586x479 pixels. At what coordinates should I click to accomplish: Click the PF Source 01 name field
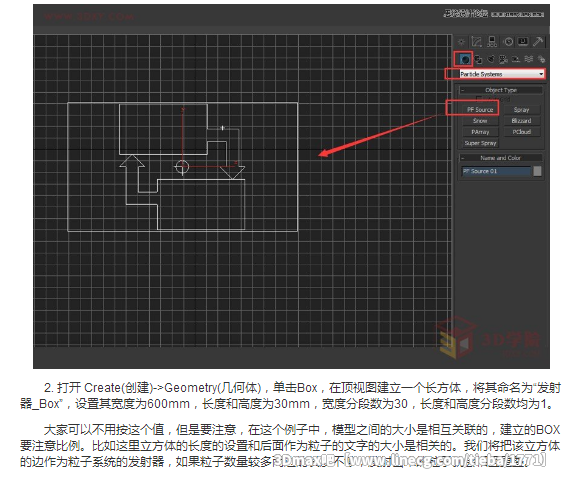click(x=496, y=171)
